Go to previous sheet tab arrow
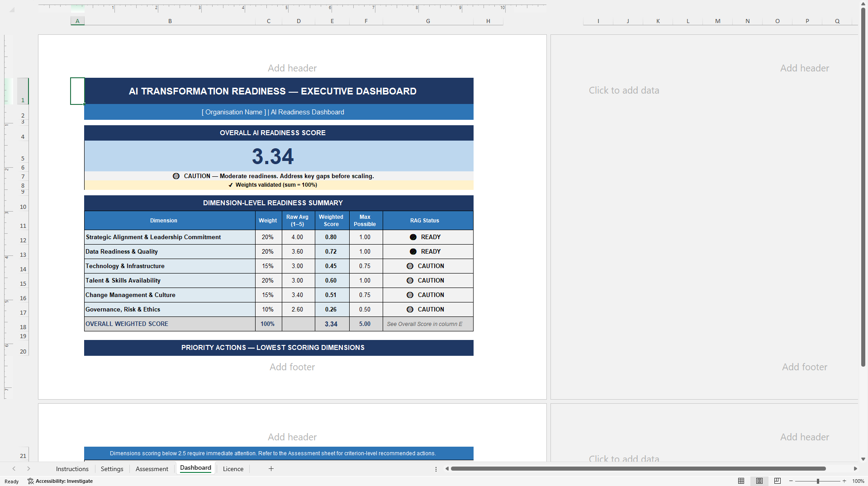 (14, 469)
